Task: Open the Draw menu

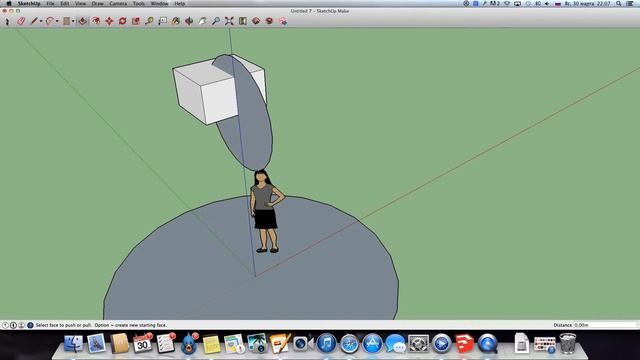Action: coord(98,4)
